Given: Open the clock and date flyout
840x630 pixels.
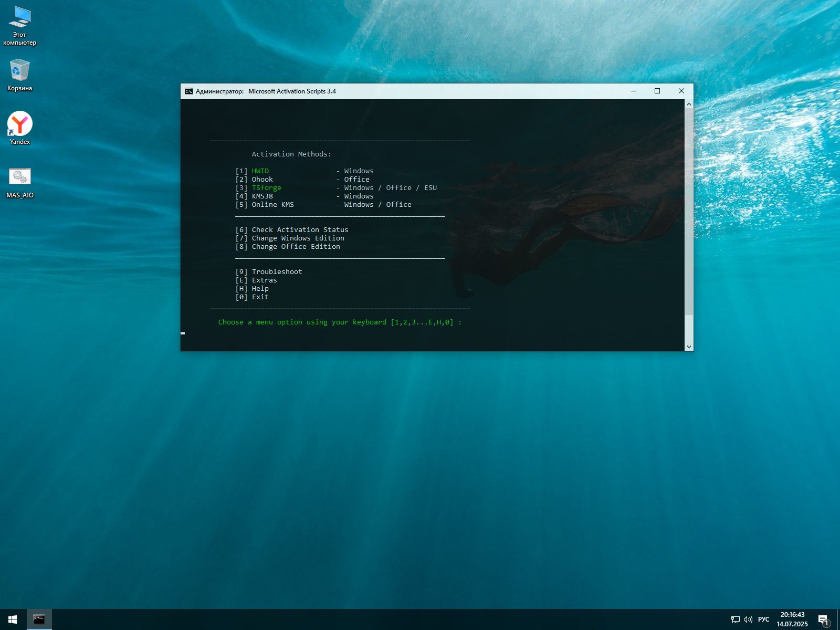Looking at the screenshot, I should coord(792,619).
